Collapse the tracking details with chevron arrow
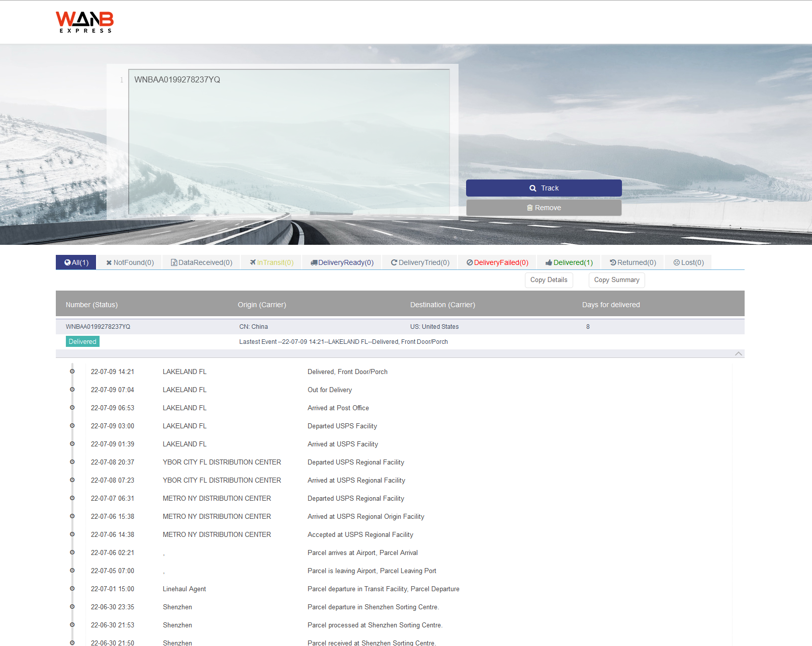This screenshot has height=646, width=812. [x=738, y=353]
